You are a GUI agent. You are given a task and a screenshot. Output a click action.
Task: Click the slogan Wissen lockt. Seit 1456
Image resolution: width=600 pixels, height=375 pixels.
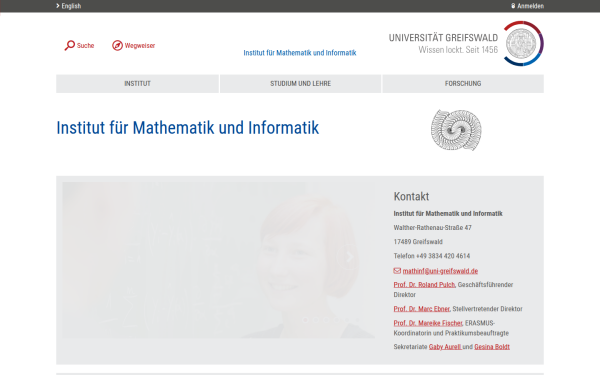tap(458, 50)
